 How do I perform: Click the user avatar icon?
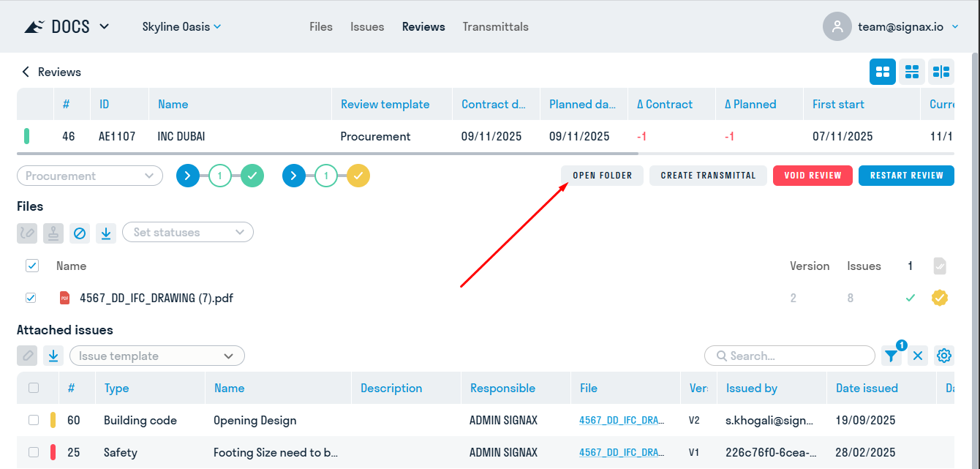tap(837, 26)
